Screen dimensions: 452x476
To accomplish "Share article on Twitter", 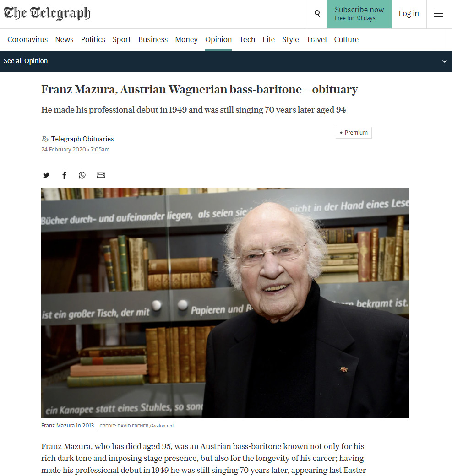I will coord(46,175).
